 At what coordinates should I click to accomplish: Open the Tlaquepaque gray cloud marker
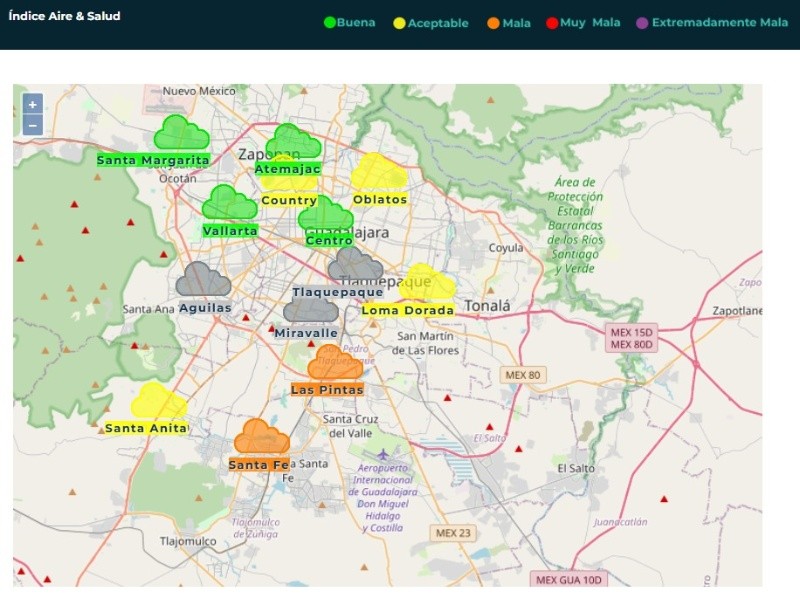tap(355, 266)
